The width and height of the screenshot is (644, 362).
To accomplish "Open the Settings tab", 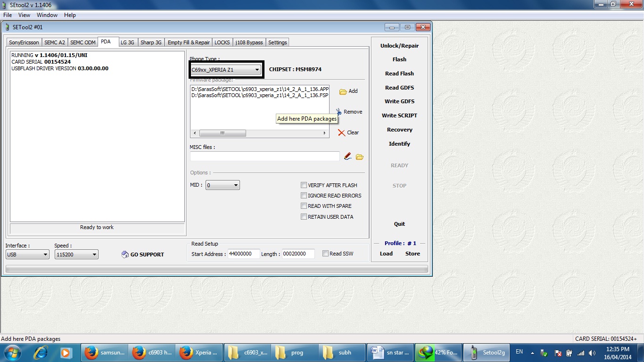I will coord(278,42).
